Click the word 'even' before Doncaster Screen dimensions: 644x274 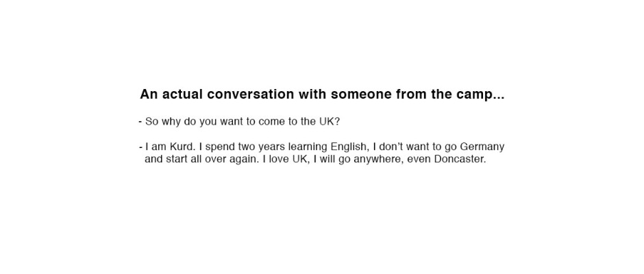(419, 159)
